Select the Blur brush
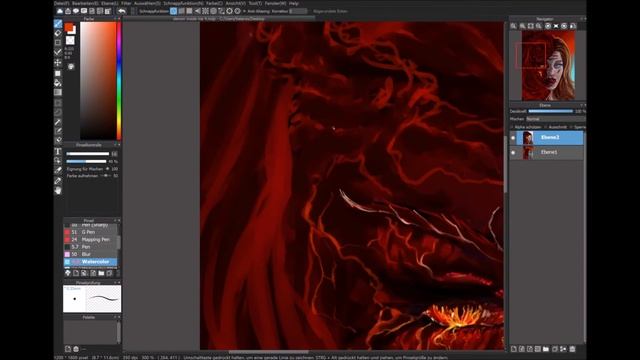 (x=91, y=254)
